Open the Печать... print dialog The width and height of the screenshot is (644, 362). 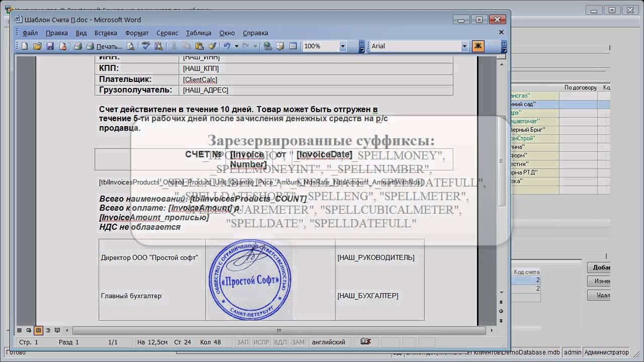coord(104,46)
